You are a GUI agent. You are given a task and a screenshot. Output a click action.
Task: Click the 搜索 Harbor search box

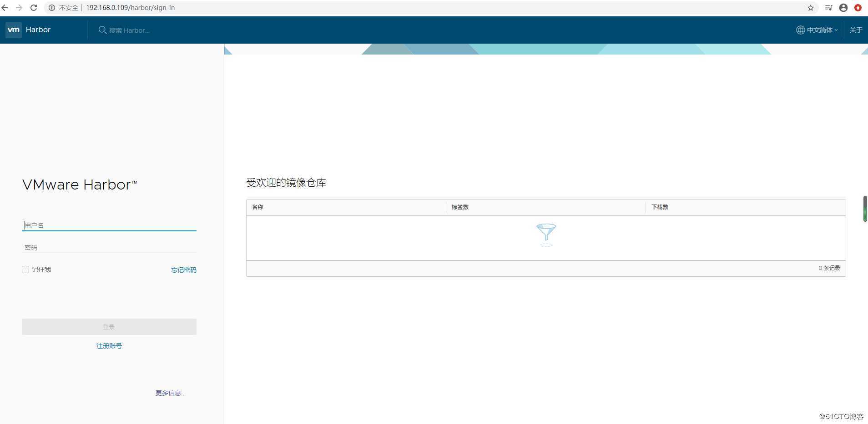point(129,30)
